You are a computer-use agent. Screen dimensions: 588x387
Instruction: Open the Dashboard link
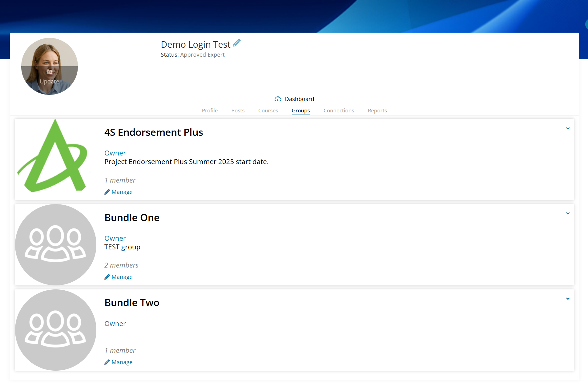(x=299, y=99)
